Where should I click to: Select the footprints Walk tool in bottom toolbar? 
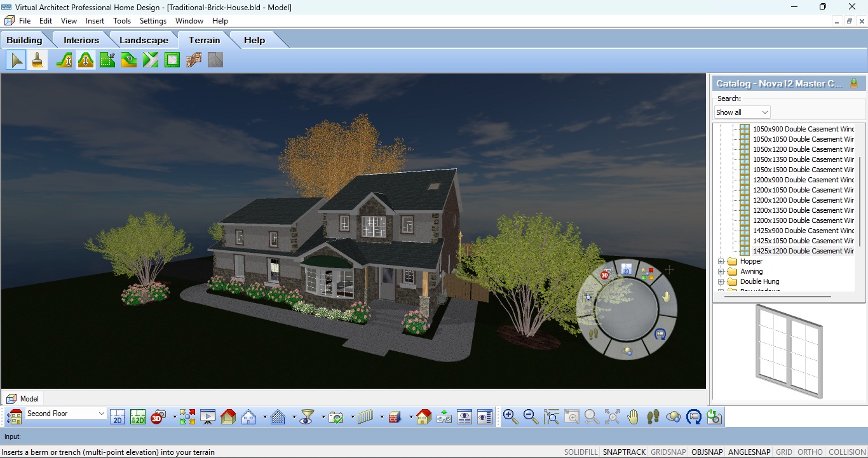[x=653, y=417]
